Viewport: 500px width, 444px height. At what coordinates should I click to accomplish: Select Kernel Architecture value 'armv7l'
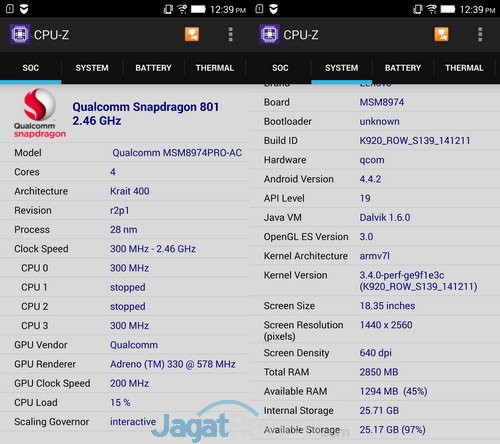(x=374, y=256)
